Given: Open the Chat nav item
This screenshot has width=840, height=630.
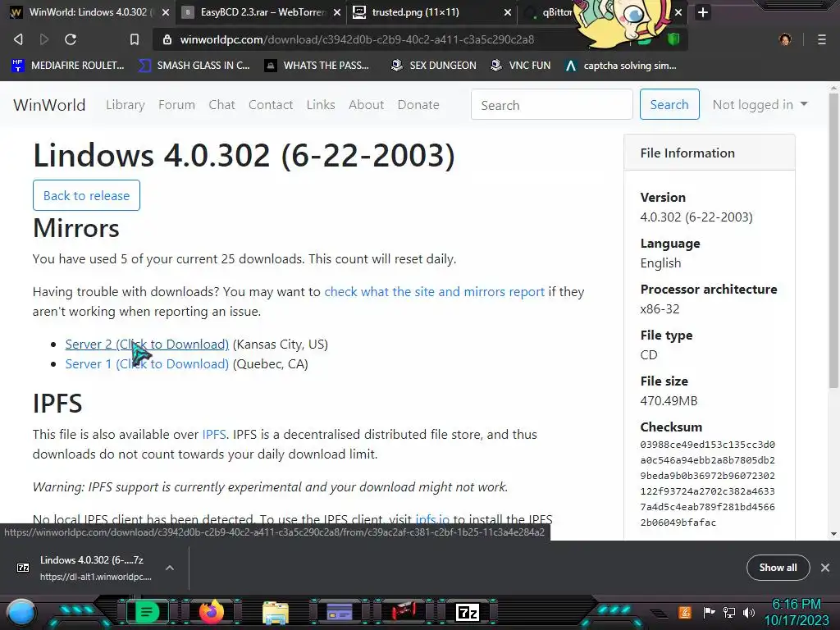Looking at the screenshot, I should tap(221, 104).
